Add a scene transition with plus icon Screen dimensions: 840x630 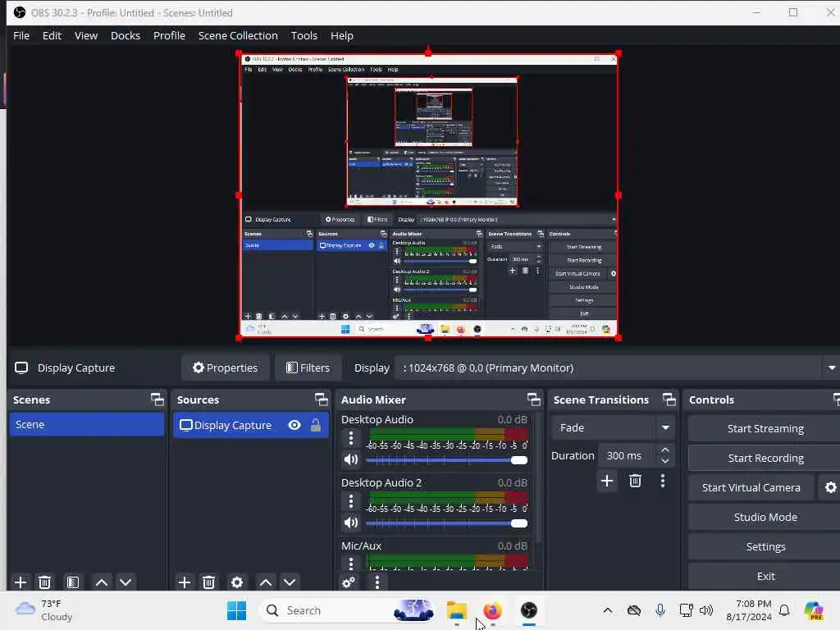(x=607, y=481)
